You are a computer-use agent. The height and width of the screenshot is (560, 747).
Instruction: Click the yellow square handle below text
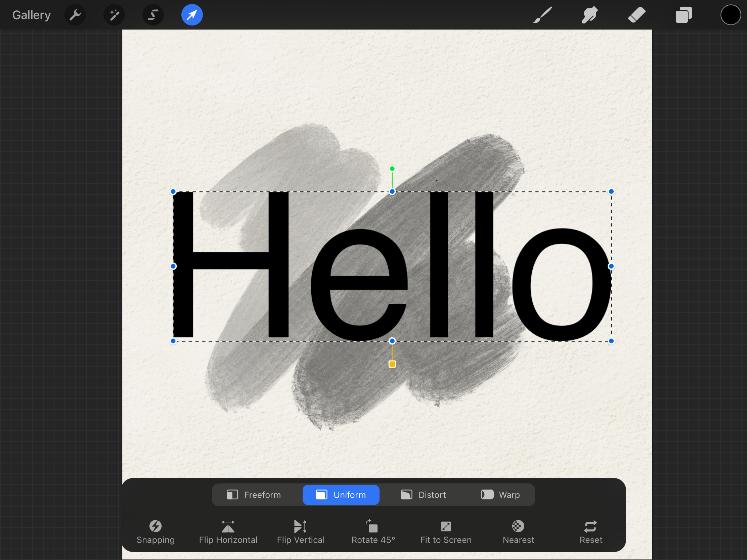coord(392,364)
